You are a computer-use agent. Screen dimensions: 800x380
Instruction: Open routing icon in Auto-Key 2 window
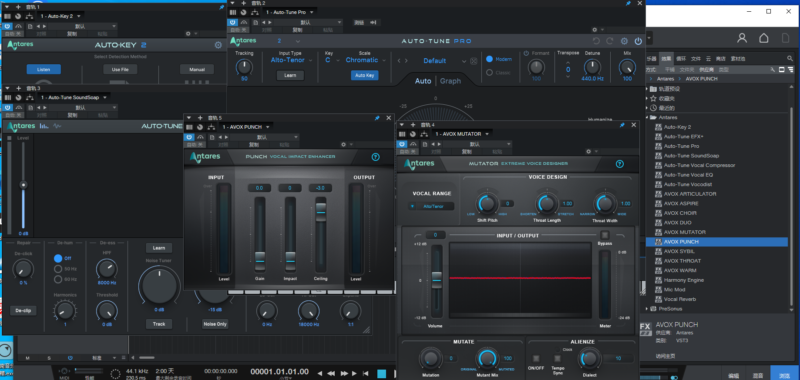click(30, 16)
